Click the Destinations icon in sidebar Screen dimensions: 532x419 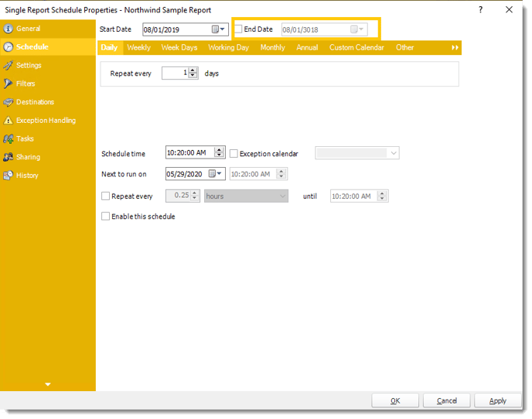9,102
